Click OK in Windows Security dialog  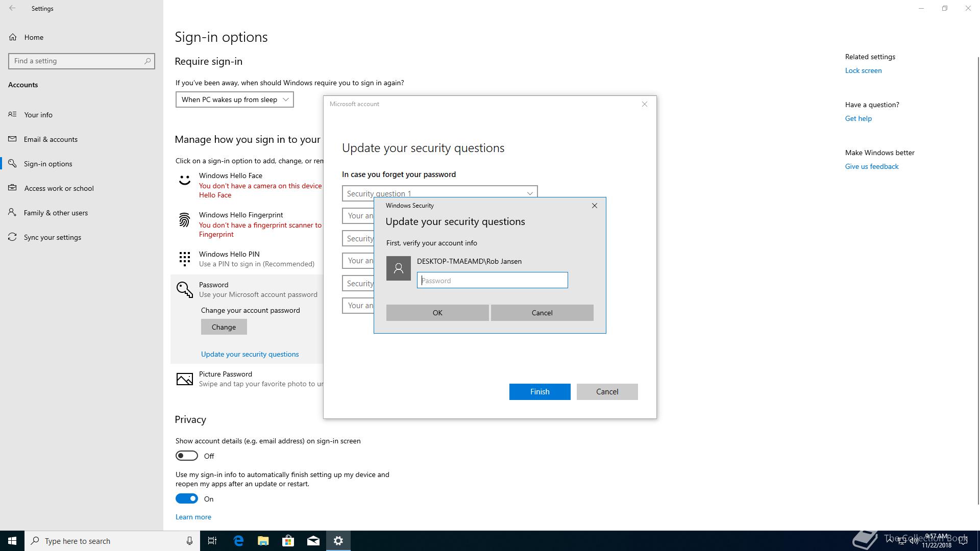[437, 313]
